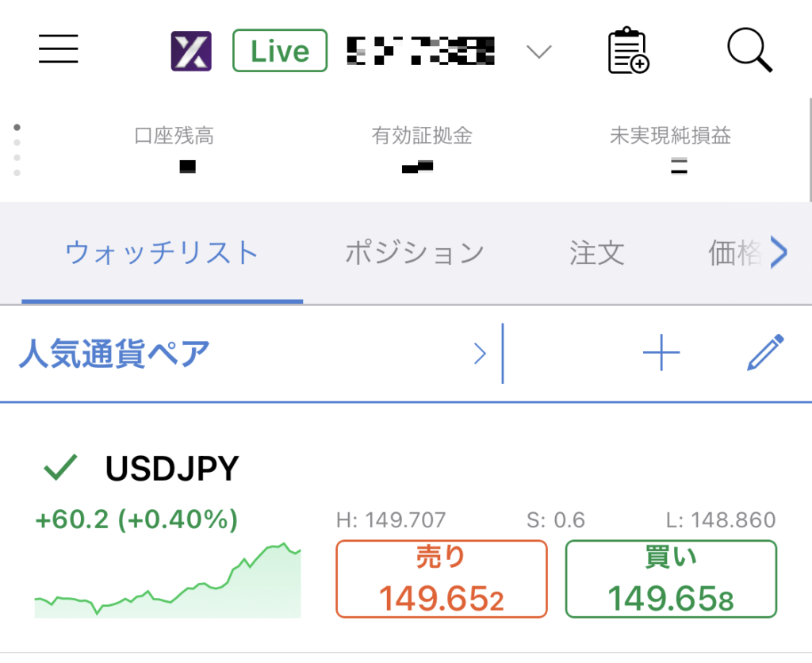Image resolution: width=812 pixels, height=663 pixels.
Task: Tap the 買い buy button at 149.658
Action: point(670,578)
